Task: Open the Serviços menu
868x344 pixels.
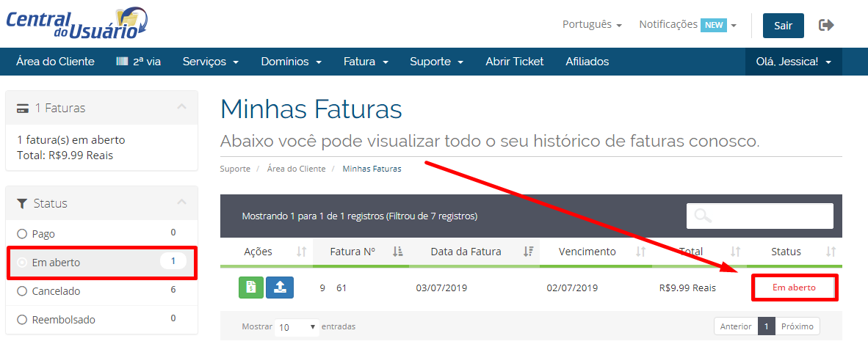Action: 211,62
